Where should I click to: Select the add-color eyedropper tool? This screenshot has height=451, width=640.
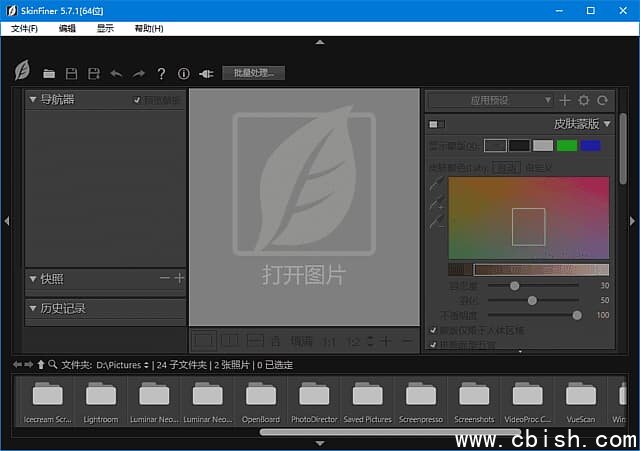(x=437, y=202)
